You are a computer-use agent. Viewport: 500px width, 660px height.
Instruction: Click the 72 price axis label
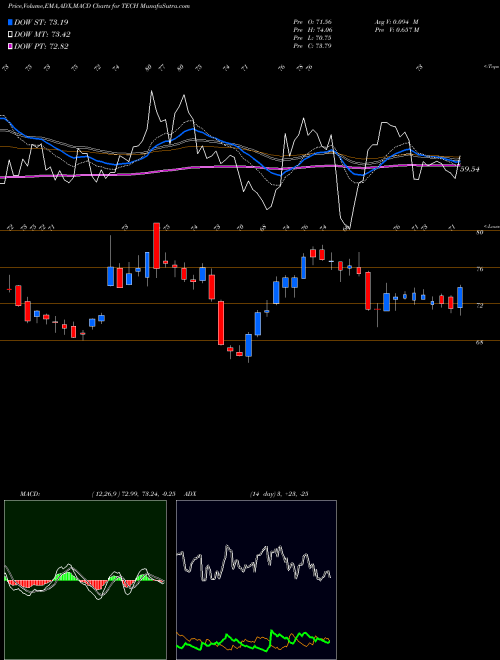pos(479,306)
